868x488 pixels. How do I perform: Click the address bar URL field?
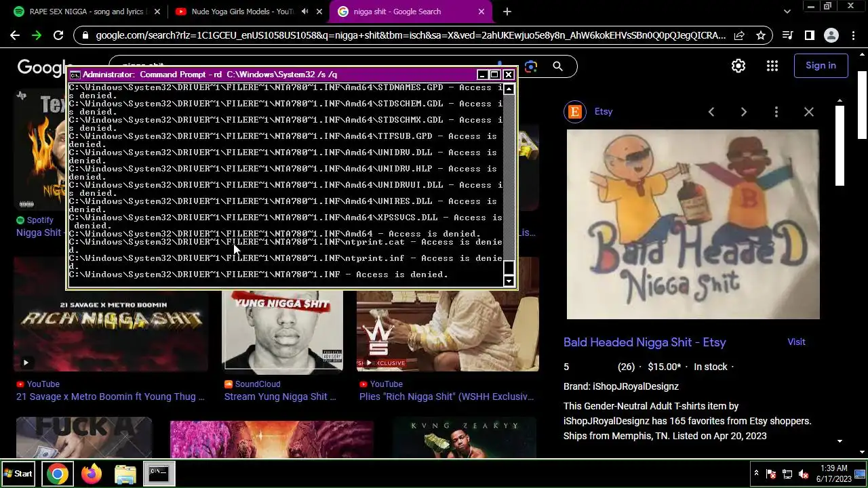410,35
